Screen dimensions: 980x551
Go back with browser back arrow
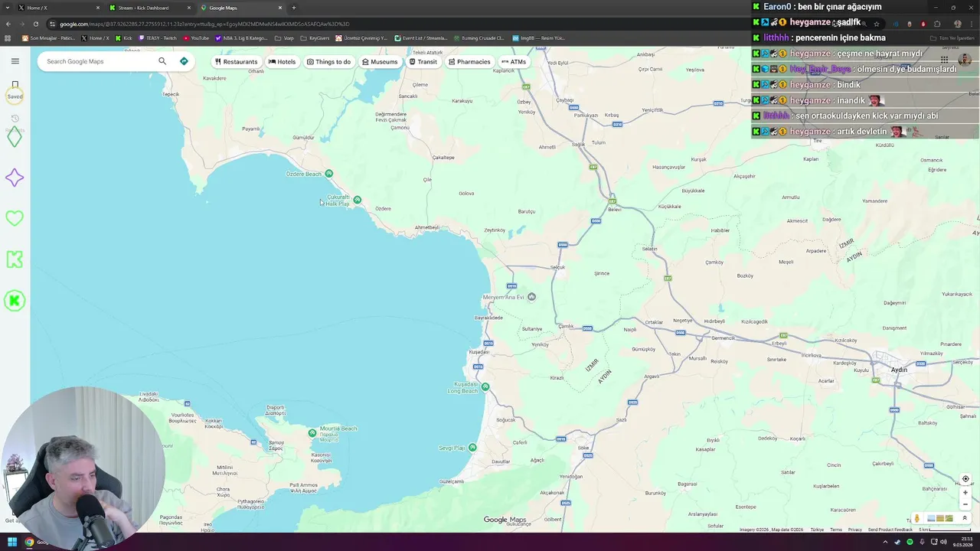8,24
